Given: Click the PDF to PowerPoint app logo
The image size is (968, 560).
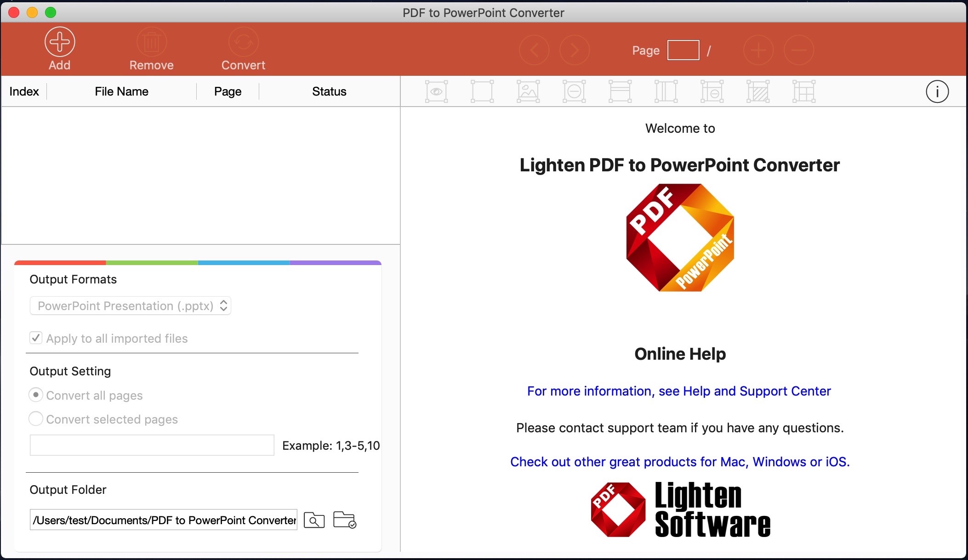Looking at the screenshot, I should pos(680,238).
